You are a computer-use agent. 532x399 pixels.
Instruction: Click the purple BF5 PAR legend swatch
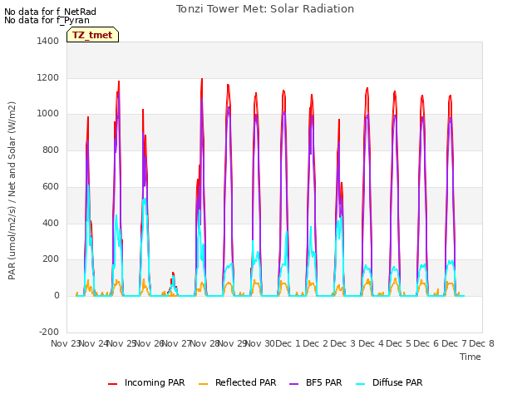click(293, 384)
